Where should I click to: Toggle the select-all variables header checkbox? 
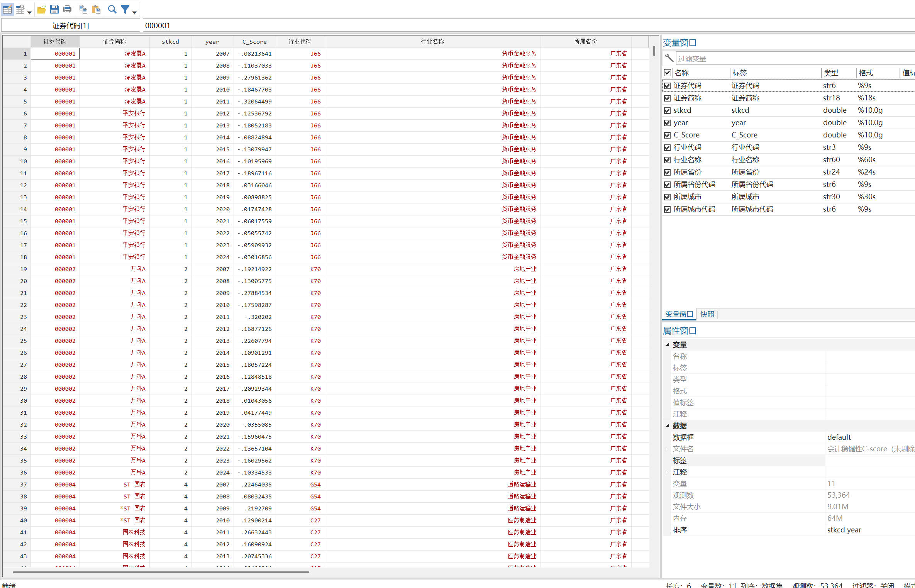(667, 73)
